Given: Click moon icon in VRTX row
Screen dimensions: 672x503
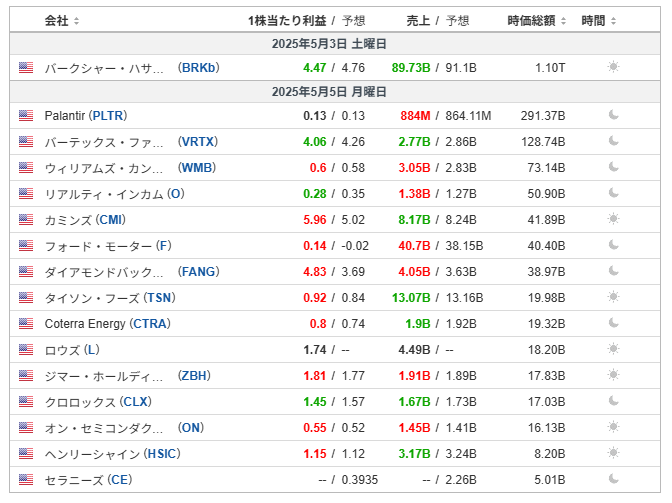Looking at the screenshot, I should click(x=613, y=141).
